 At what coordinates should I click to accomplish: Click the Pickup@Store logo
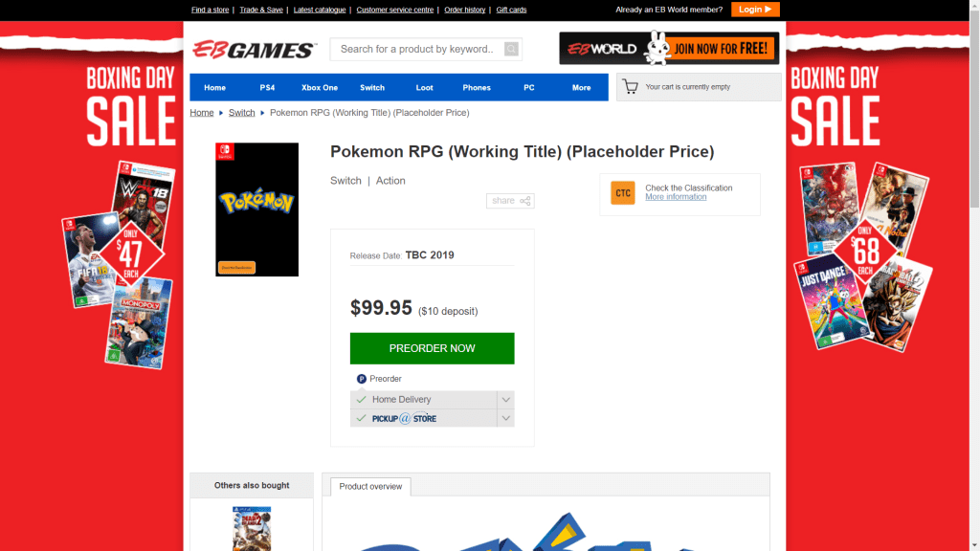click(405, 419)
